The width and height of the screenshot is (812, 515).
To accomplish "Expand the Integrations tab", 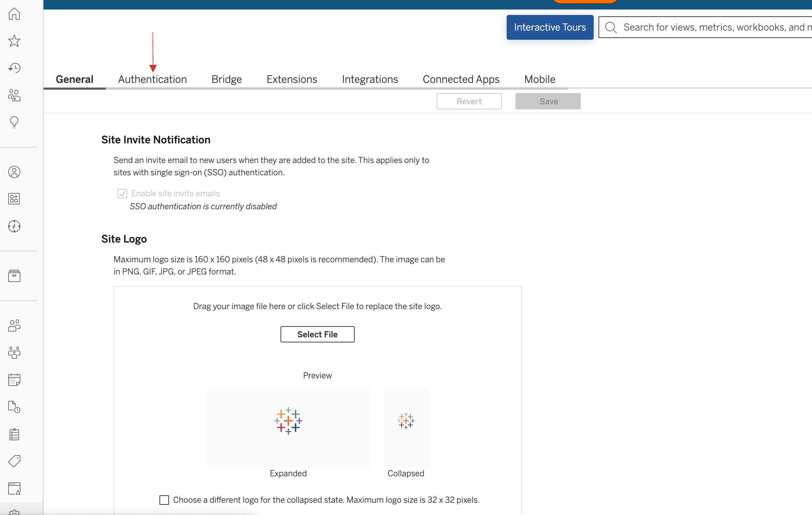I will [370, 79].
